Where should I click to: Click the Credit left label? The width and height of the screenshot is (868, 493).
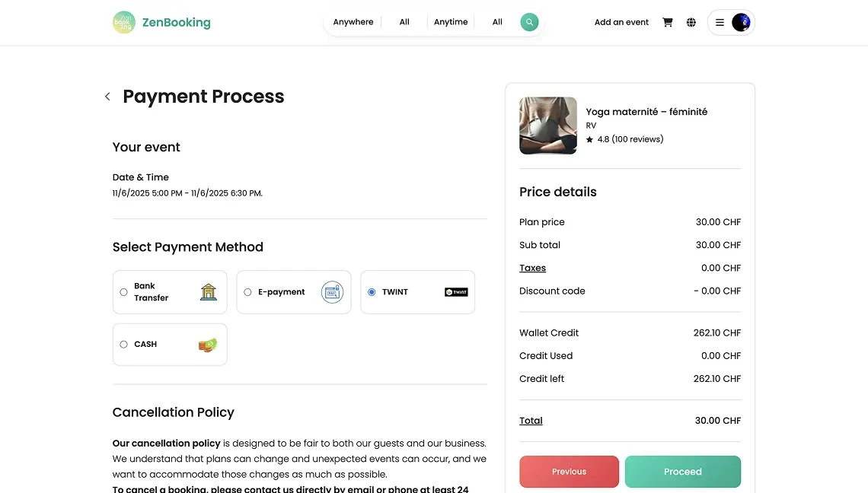click(x=541, y=378)
